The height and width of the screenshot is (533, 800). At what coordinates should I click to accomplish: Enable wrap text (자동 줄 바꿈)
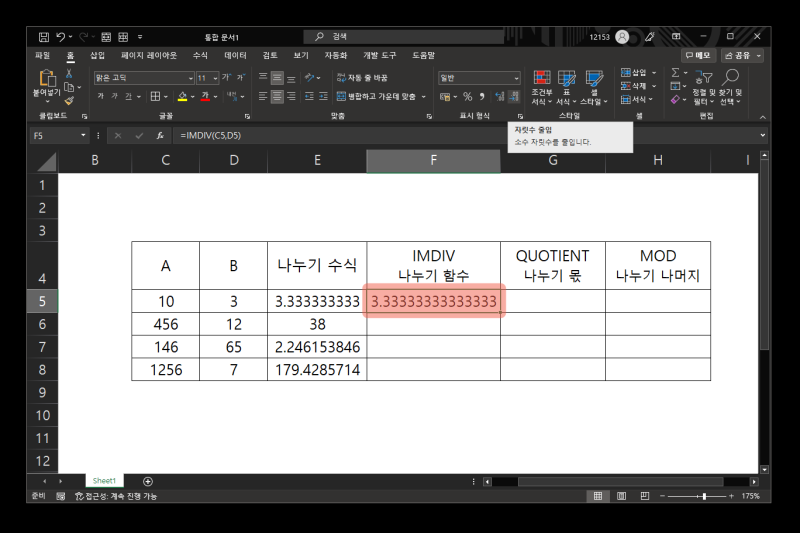pos(362,78)
